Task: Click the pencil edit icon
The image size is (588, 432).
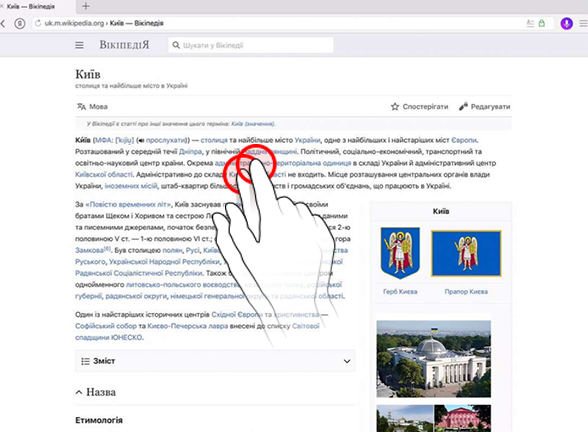Action: 463,106
